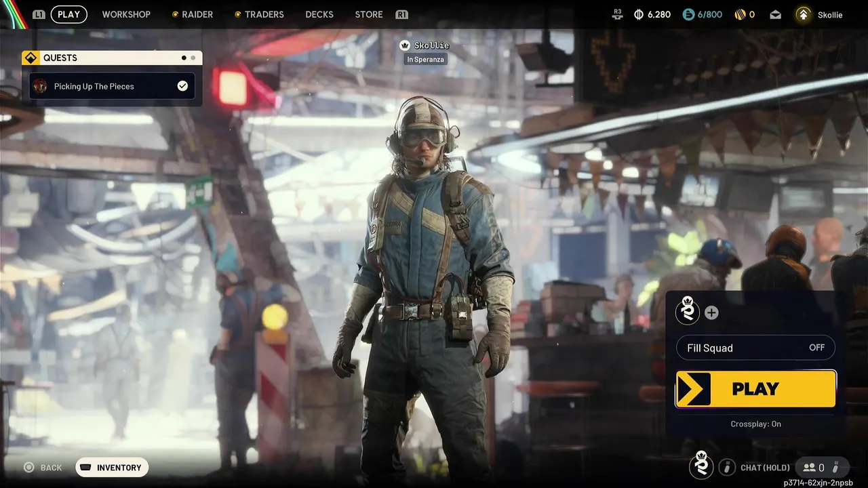Open the DECKS tab
Image resolution: width=868 pixels, height=488 pixels.
(x=319, y=14)
